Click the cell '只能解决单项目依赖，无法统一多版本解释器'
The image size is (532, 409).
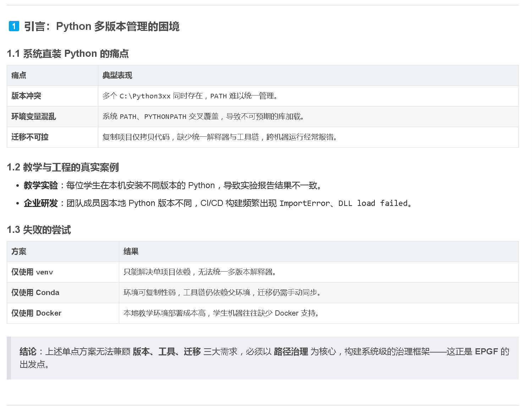(x=319, y=272)
